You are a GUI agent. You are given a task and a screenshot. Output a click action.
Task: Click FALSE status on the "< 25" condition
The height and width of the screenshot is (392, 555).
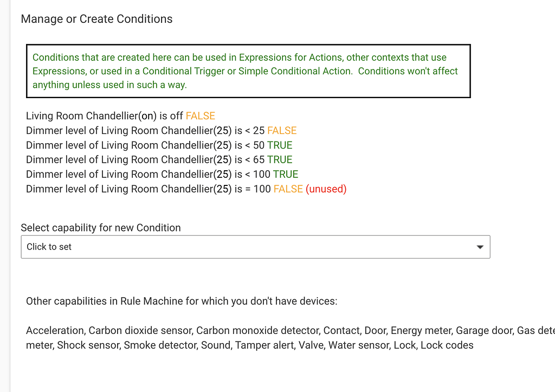click(282, 131)
